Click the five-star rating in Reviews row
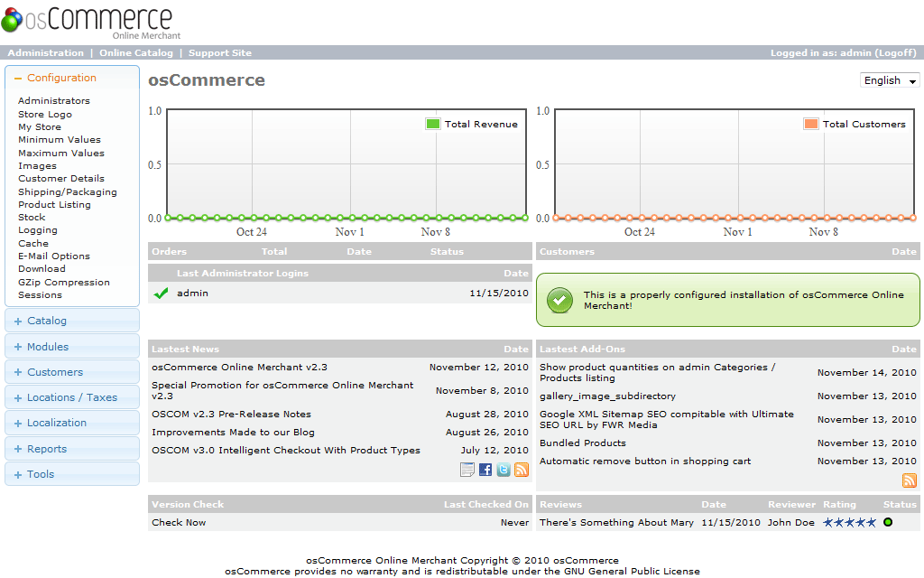Image resolution: width=924 pixels, height=578 pixels. [849, 523]
